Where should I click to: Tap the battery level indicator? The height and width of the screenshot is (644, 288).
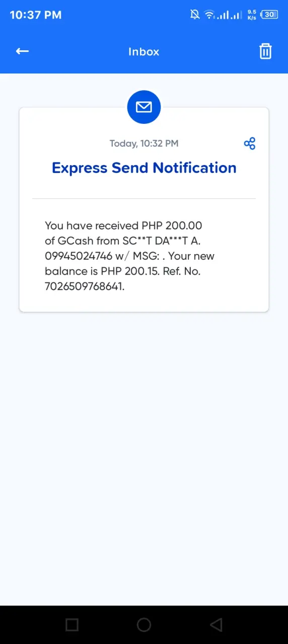(x=269, y=15)
